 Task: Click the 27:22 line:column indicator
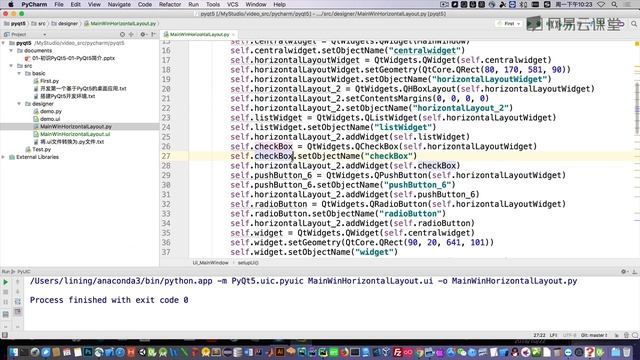pyautogui.click(x=539, y=335)
